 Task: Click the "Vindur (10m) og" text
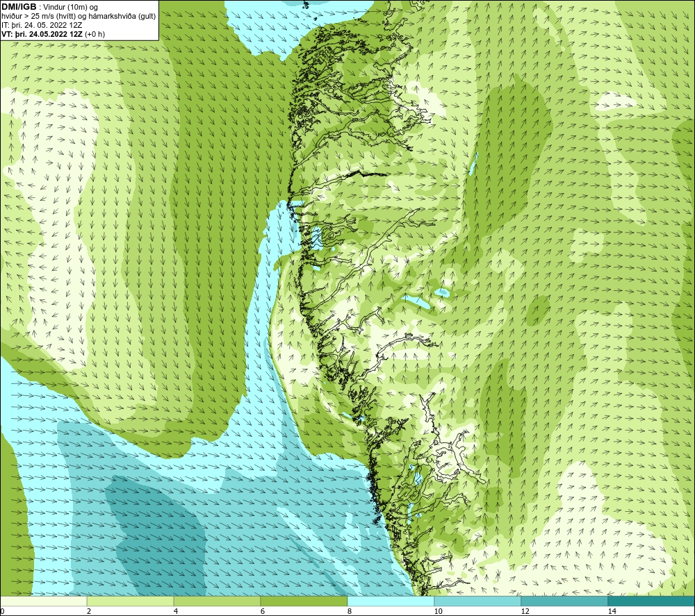coord(70,7)
